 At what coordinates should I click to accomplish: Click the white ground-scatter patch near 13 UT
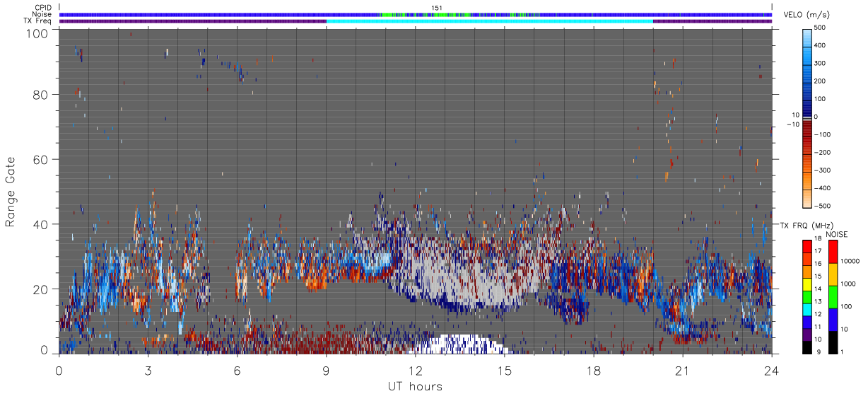click(461, 344)
